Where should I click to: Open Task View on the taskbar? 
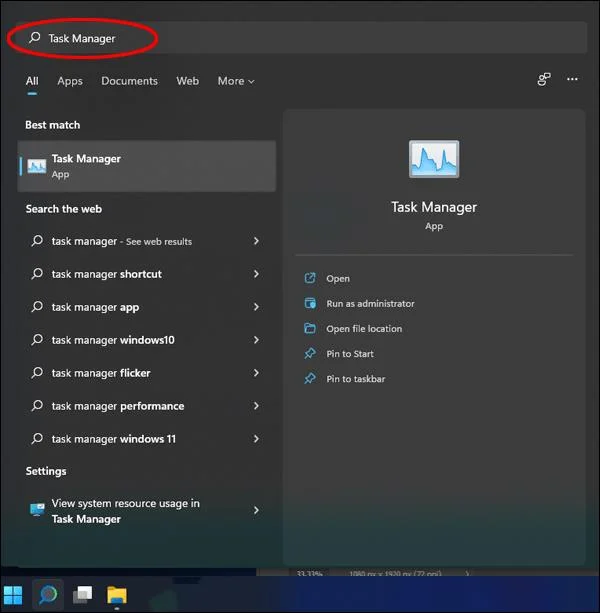click(x=82, y=595)
